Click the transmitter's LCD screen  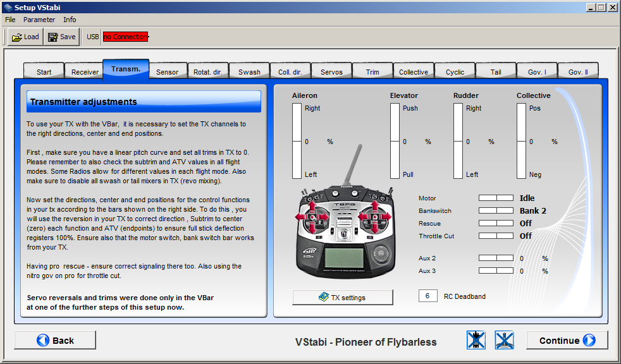(x=344, y=258)
